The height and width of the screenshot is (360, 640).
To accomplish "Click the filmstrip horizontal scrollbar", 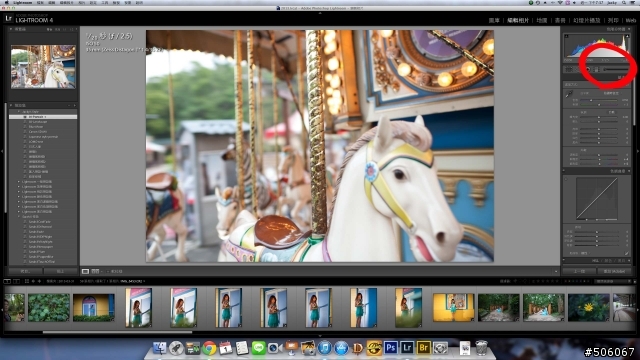I will (117, 332).
